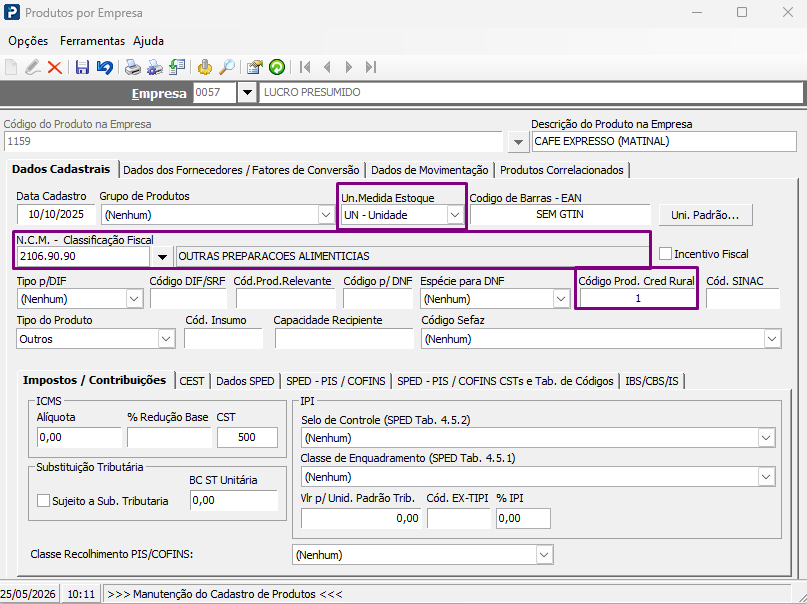Check Sujeito a Sub. Tributaria
The image size is (807, 604).
click(44, 501)
